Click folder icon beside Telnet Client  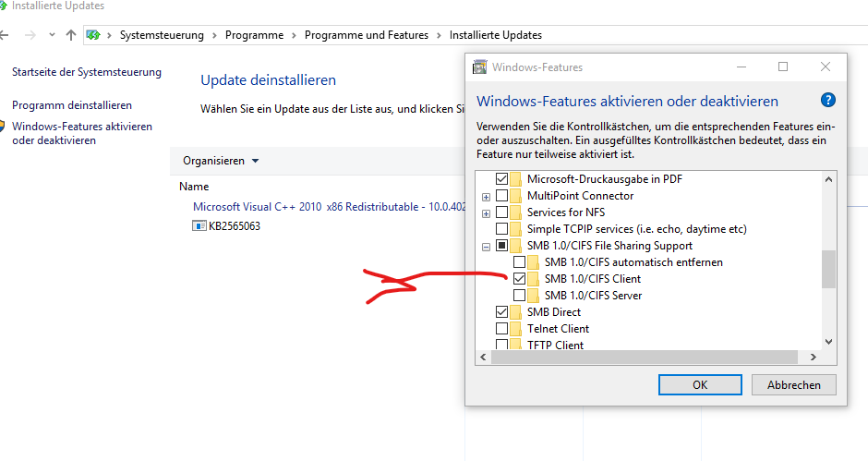pyautogui.click(x=515, y=329)
